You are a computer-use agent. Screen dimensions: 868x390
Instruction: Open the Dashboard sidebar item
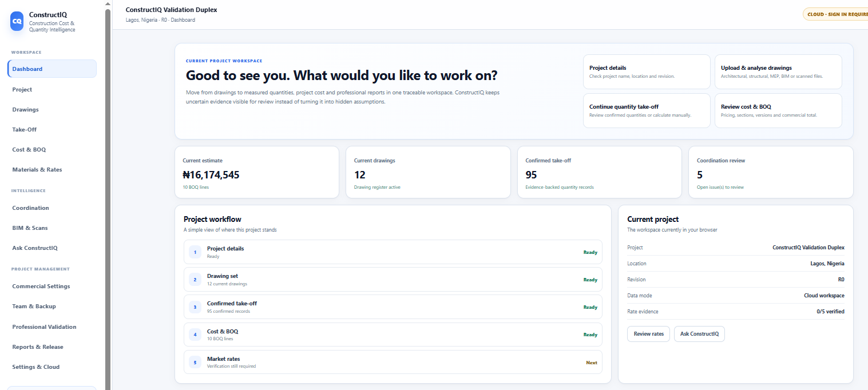52,69
